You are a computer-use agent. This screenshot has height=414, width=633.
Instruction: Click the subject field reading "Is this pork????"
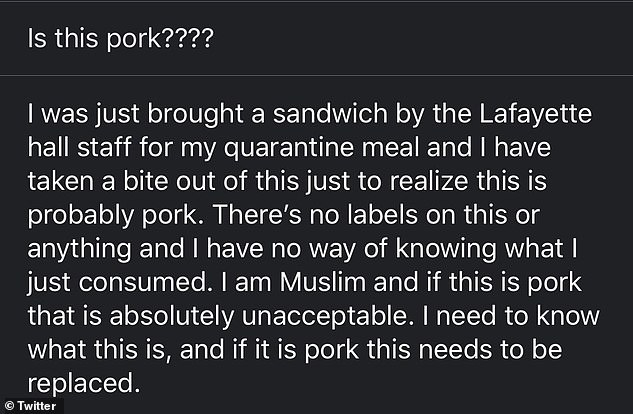[x=316, y=39]
